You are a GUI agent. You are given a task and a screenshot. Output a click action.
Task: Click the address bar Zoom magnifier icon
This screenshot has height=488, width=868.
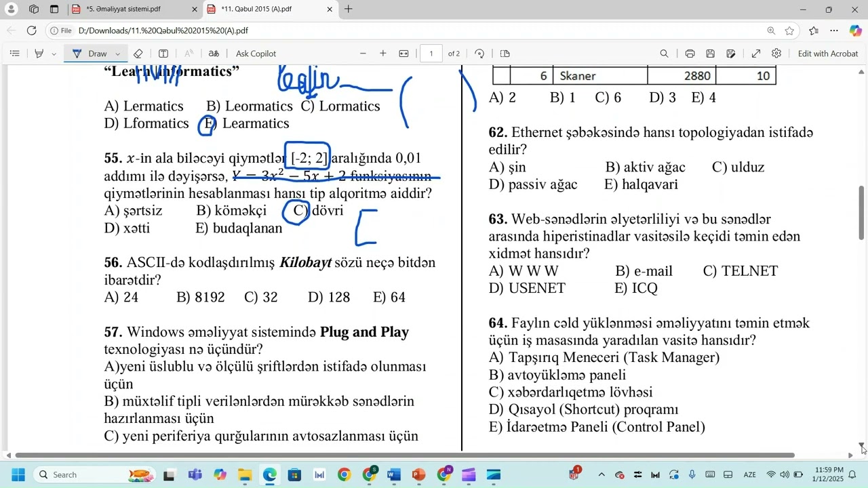point(771,30)
